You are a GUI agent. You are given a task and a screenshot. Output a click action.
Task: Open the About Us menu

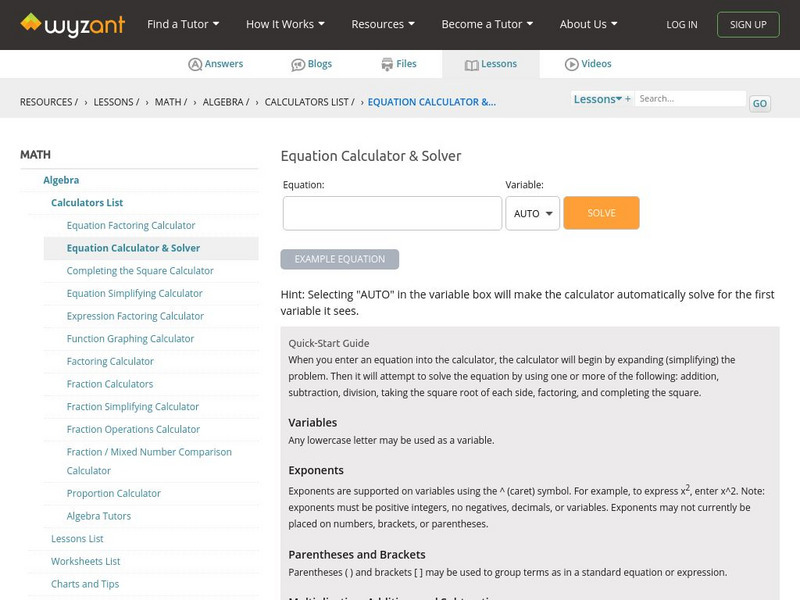click(x=588, y=24)
